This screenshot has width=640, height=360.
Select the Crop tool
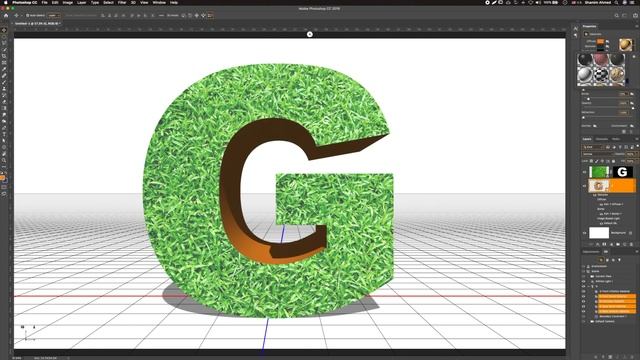coord(4,56)
